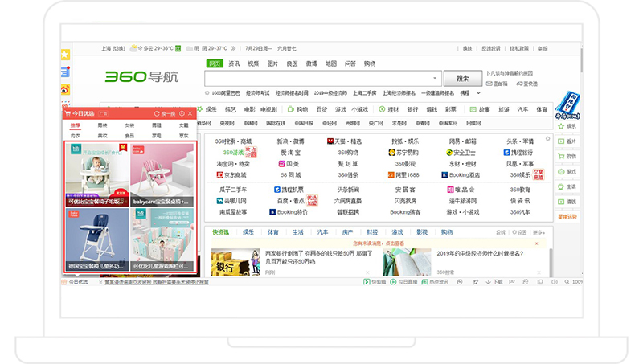Click 下载 status bar icon
643x364 pixels.
[x=494, y=282]
